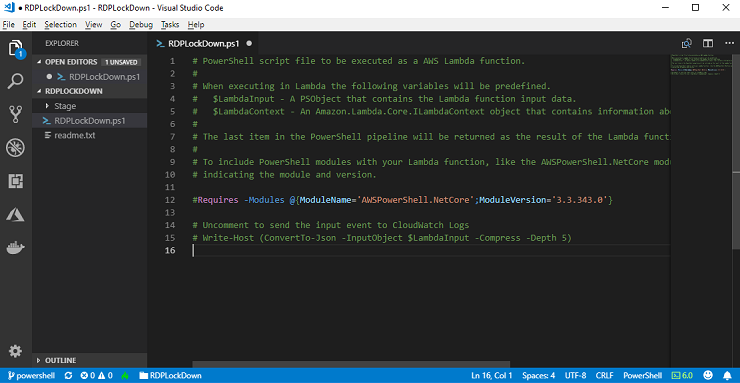Open the Extensions view icon

coord(16,181)
